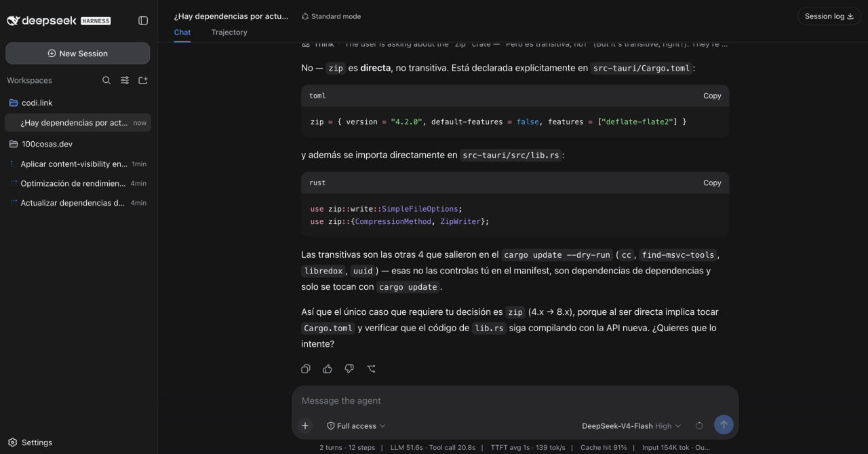The height and width of the screenshot is (454, 868).
Task: Add attachment with plus button
Action: tap(305, 426)
